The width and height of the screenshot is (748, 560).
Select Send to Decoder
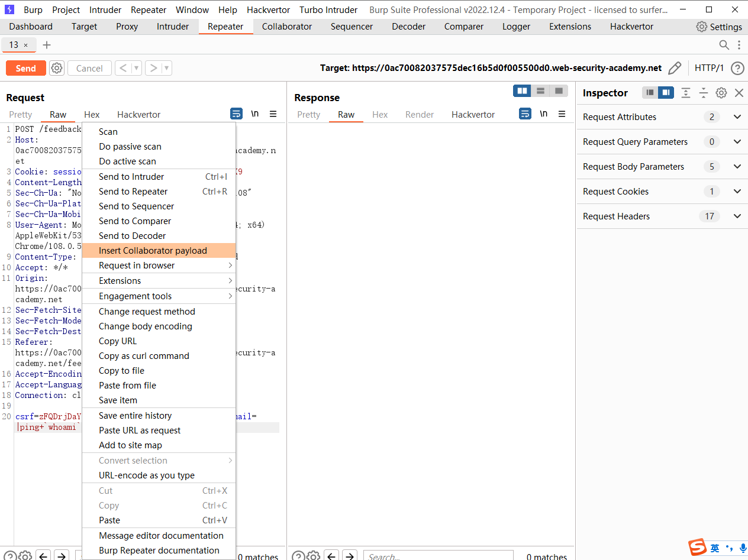pos(159,236)
